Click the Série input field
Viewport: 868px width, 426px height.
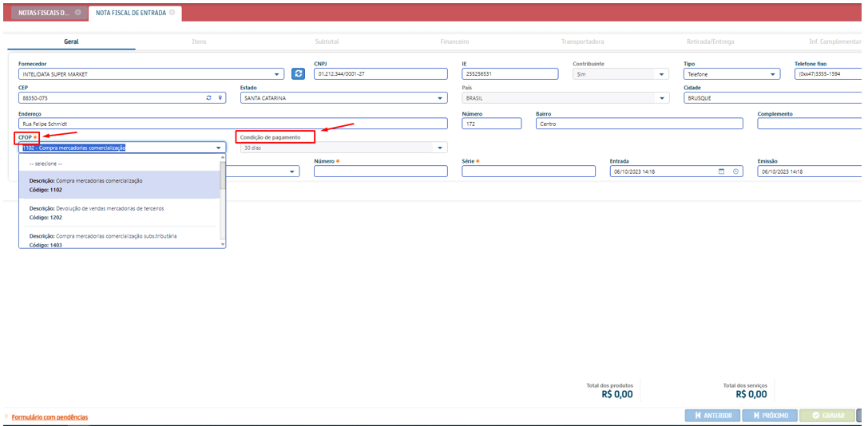click(x=528, y=172)
